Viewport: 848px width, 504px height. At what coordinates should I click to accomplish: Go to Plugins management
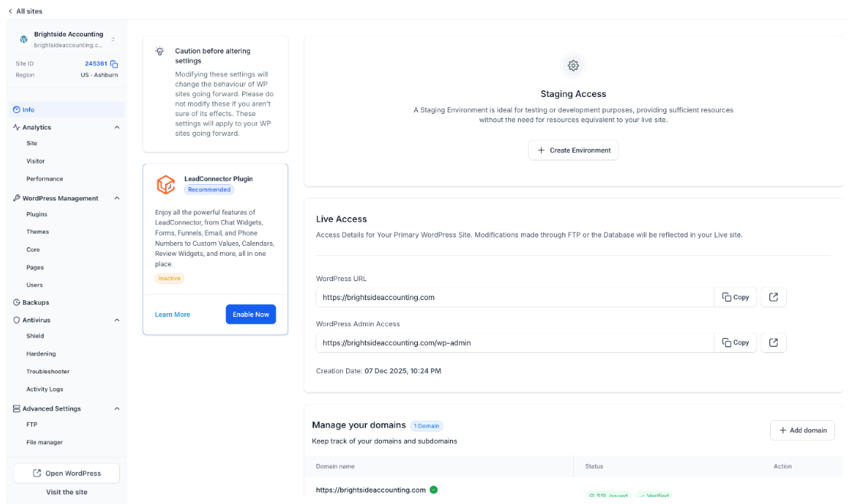pos(37,214)
